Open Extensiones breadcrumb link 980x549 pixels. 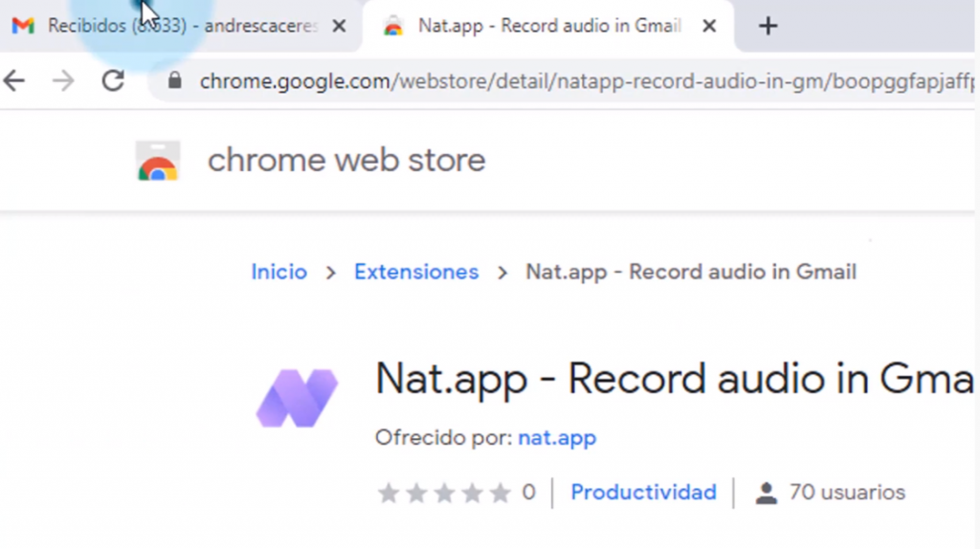pos(416,273)
